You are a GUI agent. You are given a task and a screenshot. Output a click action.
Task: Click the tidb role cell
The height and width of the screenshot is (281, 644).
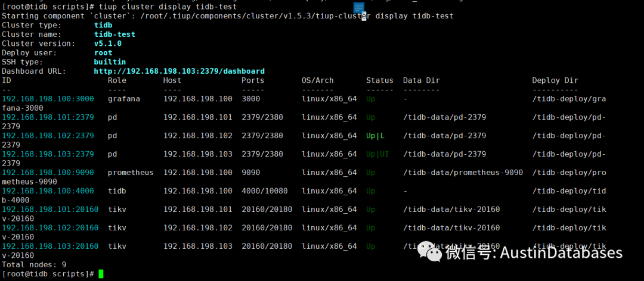click(117, 191)
